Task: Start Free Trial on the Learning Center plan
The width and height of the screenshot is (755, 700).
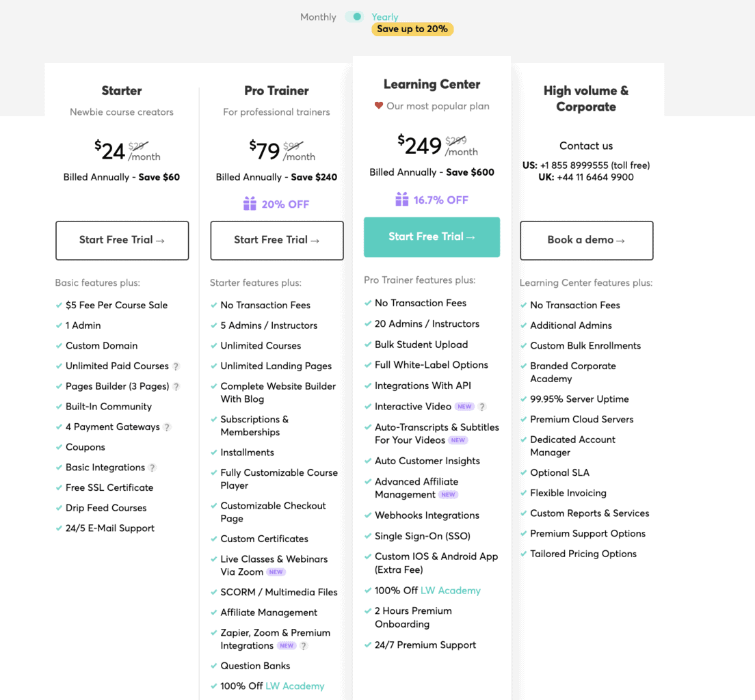Action: pos(432,237)
